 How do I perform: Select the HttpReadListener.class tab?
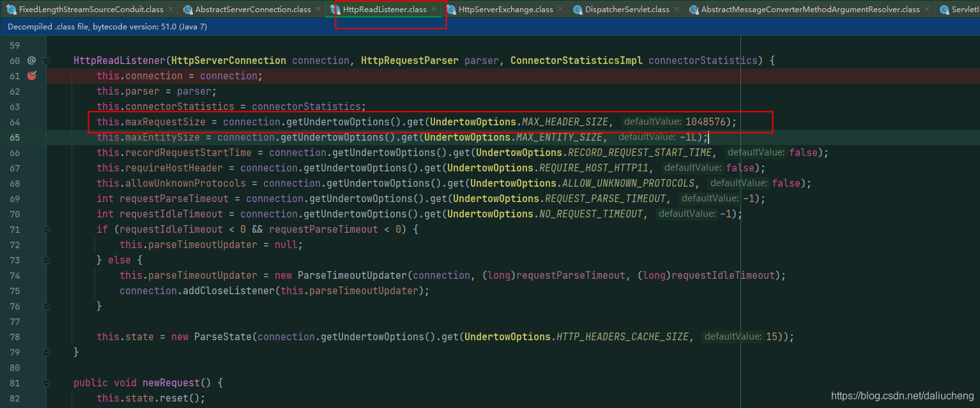(385, 10)
